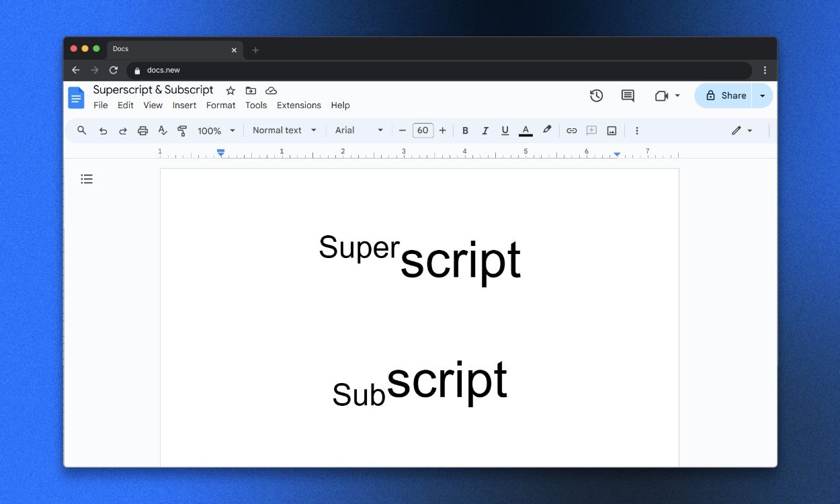This screenshot has height=504, width=840.
Task: Open the Edit menu
Action: point(126,106)
